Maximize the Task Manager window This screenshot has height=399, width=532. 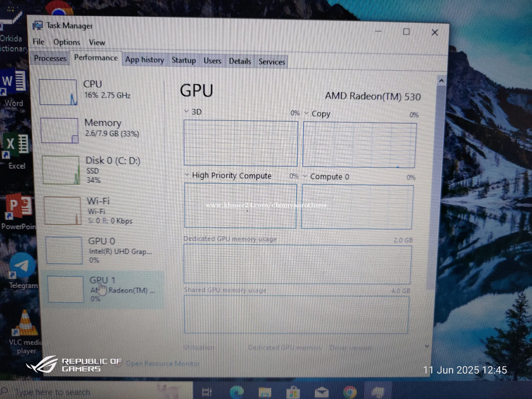(406, 32)
